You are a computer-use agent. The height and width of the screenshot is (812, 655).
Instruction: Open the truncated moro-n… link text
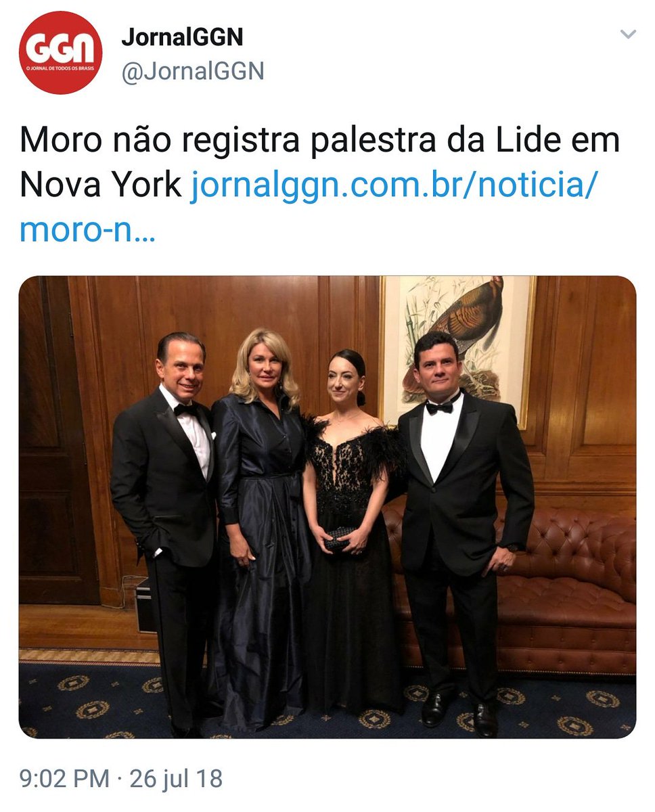click(x=87, y=230)
